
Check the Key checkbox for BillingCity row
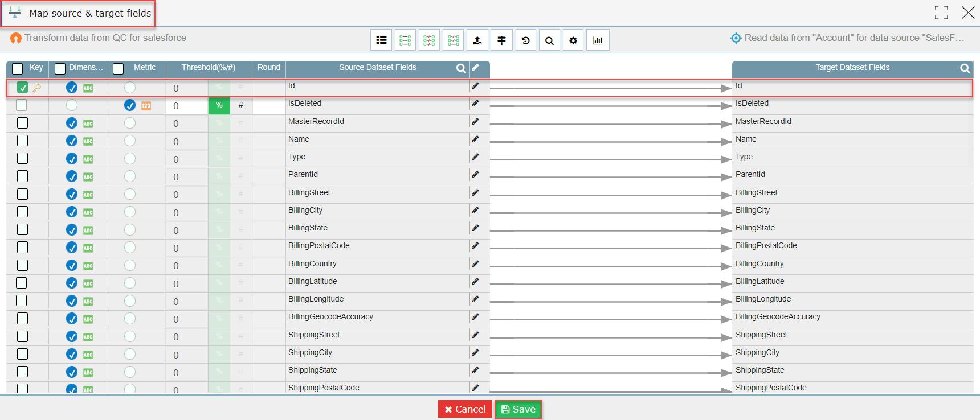pos(22,212)
